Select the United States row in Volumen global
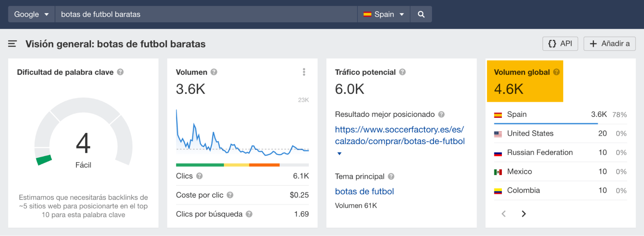 point(530,133)
